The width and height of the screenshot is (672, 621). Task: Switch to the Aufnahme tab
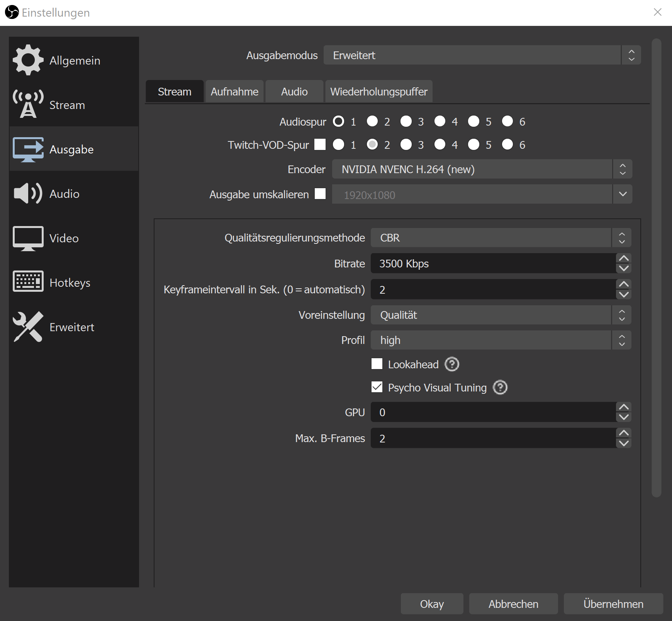point(234,92)
